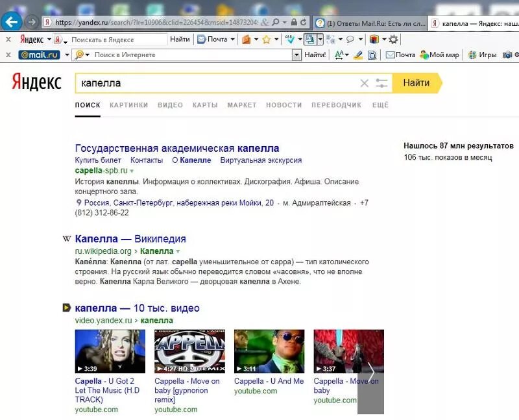Click the @mail.ru logo button

(x=39, y=55)
